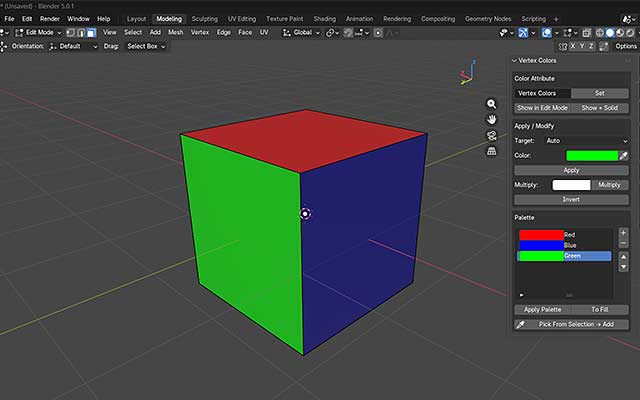Switch to Sculpting workspace tab
This screenshot has height=400, width=640.
204,19
